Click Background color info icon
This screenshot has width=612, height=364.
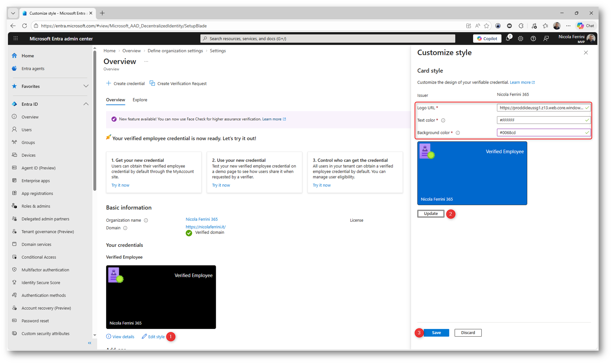[458, 133]
